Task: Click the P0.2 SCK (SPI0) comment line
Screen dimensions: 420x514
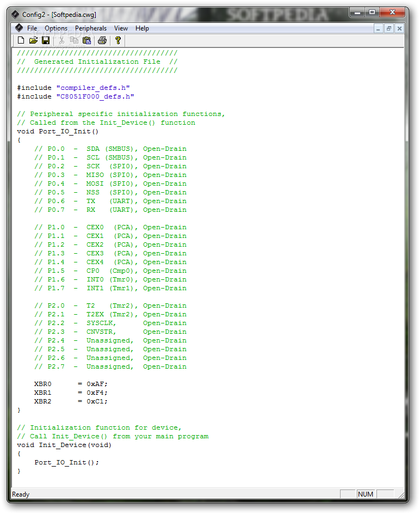Action: pyautogui.click(x=110, y=166)
